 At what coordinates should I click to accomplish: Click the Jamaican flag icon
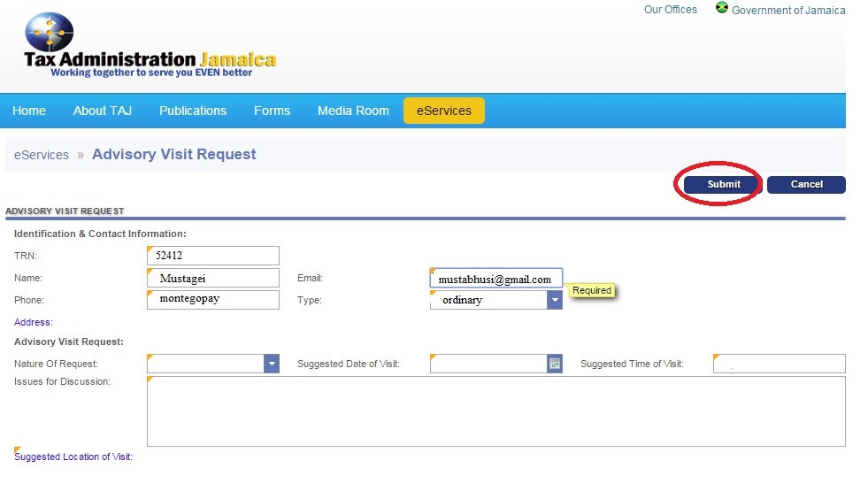click(721, 9)
